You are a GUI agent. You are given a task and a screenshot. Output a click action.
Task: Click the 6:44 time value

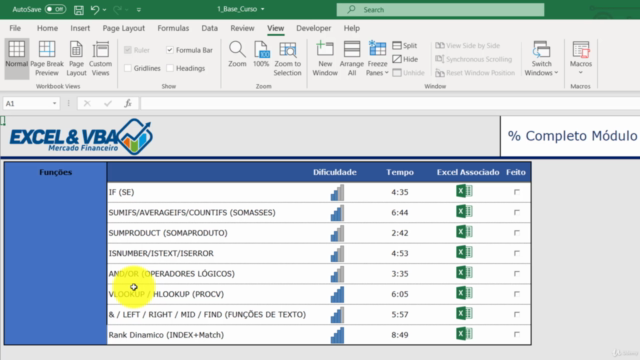400,213
